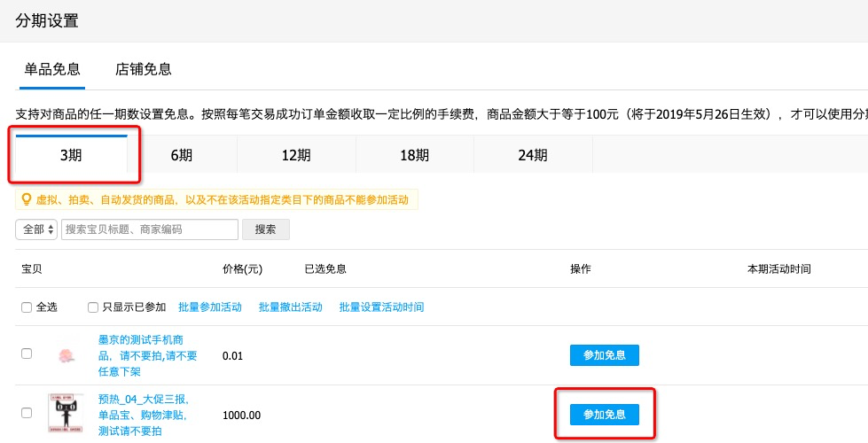Image resolution: width=868 pixels, height=443 pixels.
Task: Toggle the 全选 select-all checkbox
Action: [27, 307]
